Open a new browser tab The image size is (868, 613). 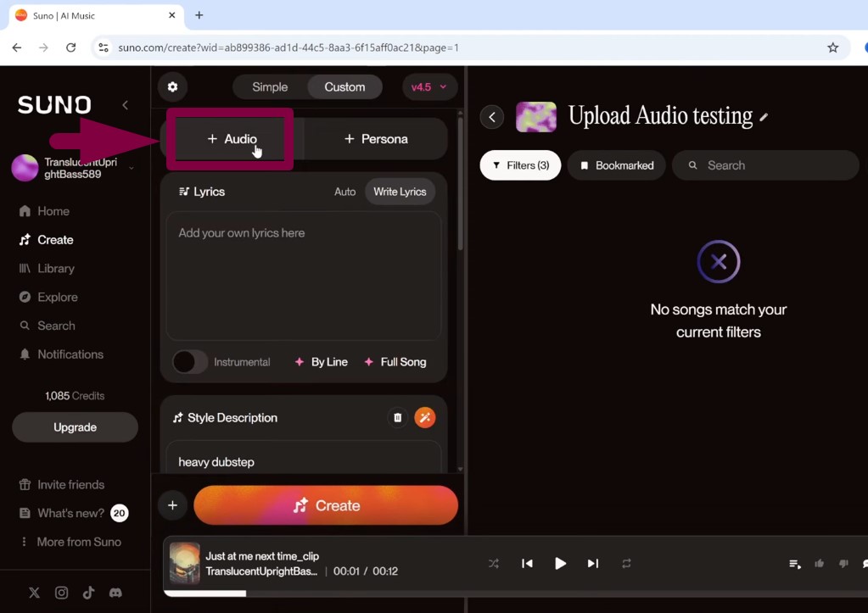[x=199, y=15]
